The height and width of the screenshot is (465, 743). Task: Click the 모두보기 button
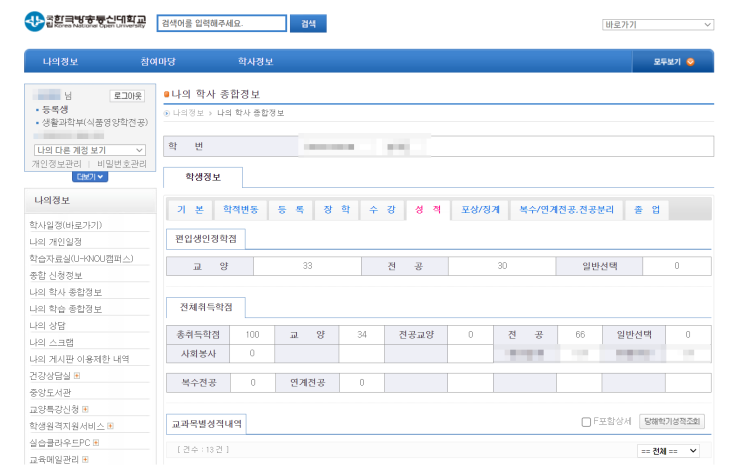pyautogui.click(x=673, y=62)
